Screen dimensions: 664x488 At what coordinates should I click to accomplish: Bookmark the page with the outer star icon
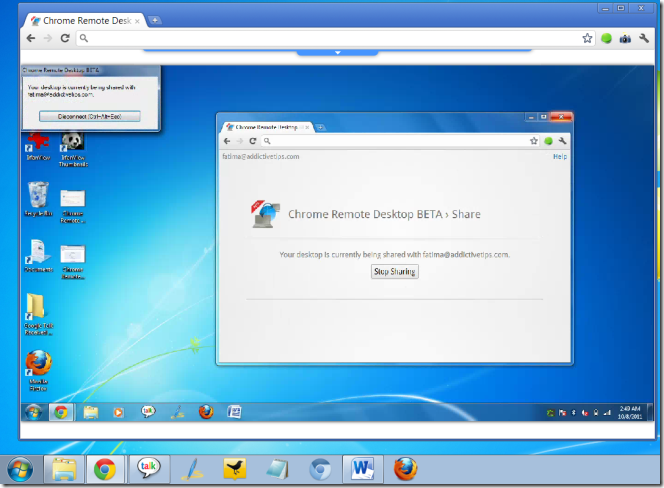click(x=588, y=38)
